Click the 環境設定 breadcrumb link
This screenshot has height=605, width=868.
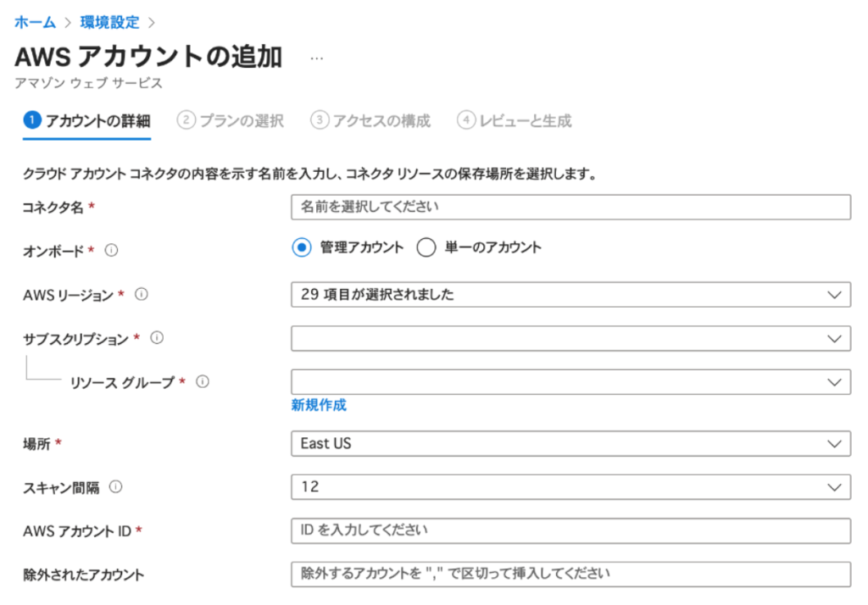pos(111,22)
